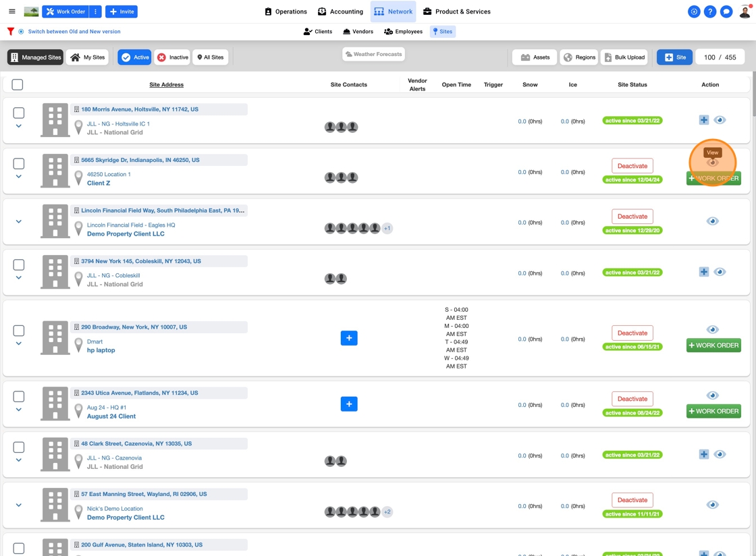Sort by Site Address column header
756x556 pixels.
click(x=166, y=85)
